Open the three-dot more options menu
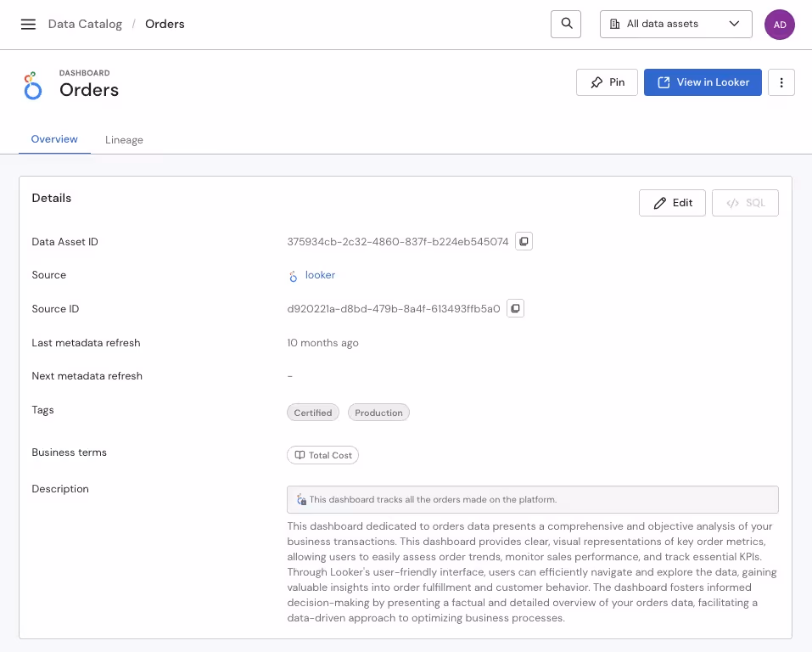This screenshot has width=812, height=652. pyautogui.click(x=781, y=82)
